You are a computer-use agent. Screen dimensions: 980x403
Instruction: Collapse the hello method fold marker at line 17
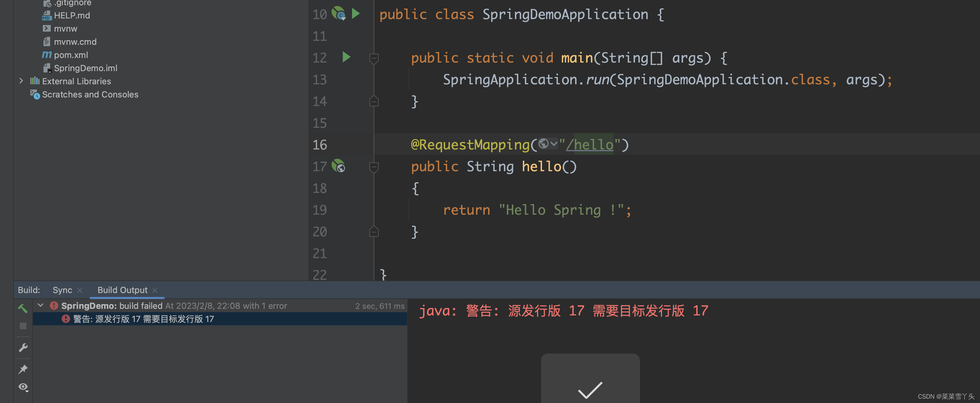tap(374, 167)
